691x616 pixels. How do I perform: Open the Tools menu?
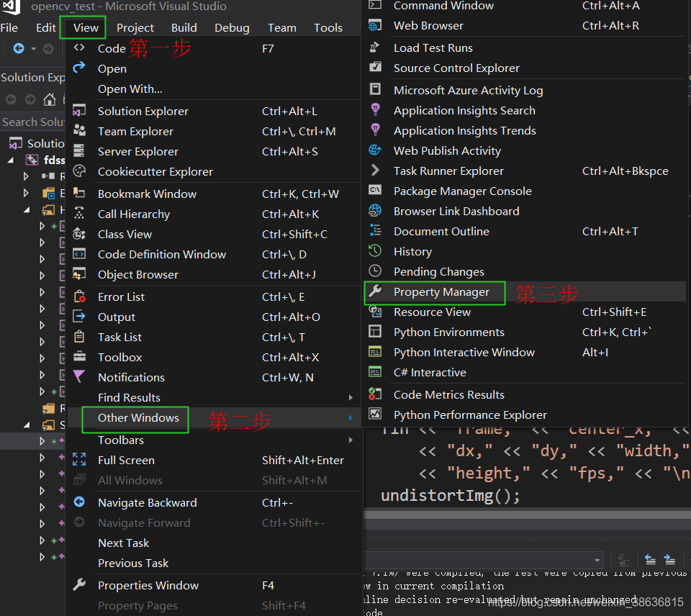click(328, 28)
